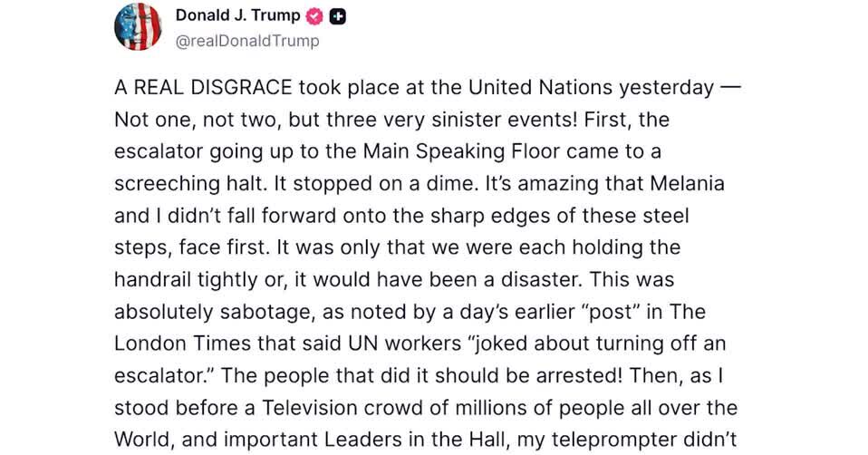Click the flag-themed profile avatar
Viewport: 868px width, 455px height.
pyautogui.click(x=138, y=27)
